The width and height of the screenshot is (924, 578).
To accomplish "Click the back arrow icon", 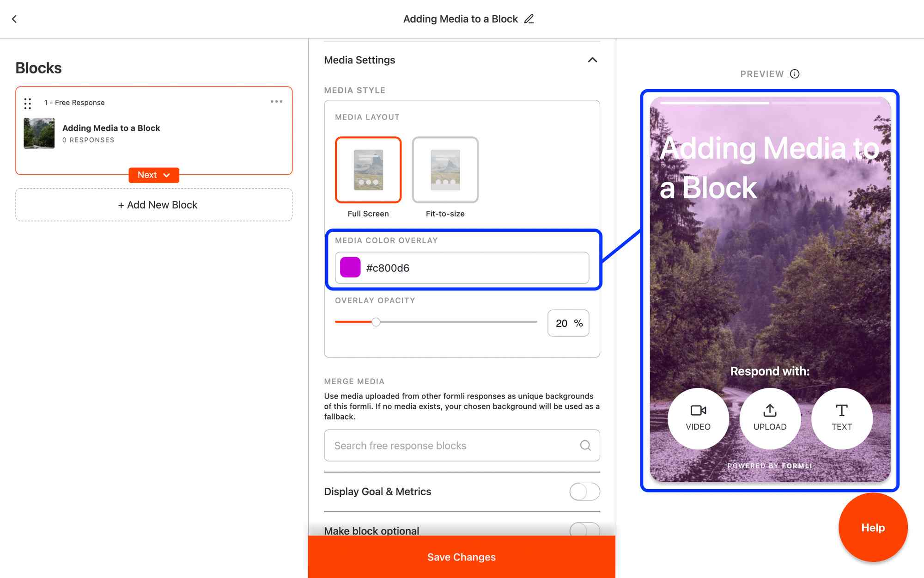I will click(x=14, y=19).
